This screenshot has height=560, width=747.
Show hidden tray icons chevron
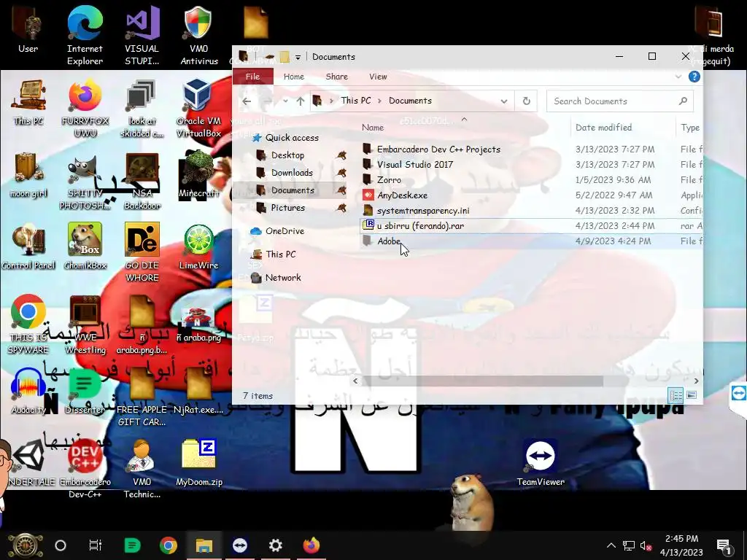coord(611,545)
